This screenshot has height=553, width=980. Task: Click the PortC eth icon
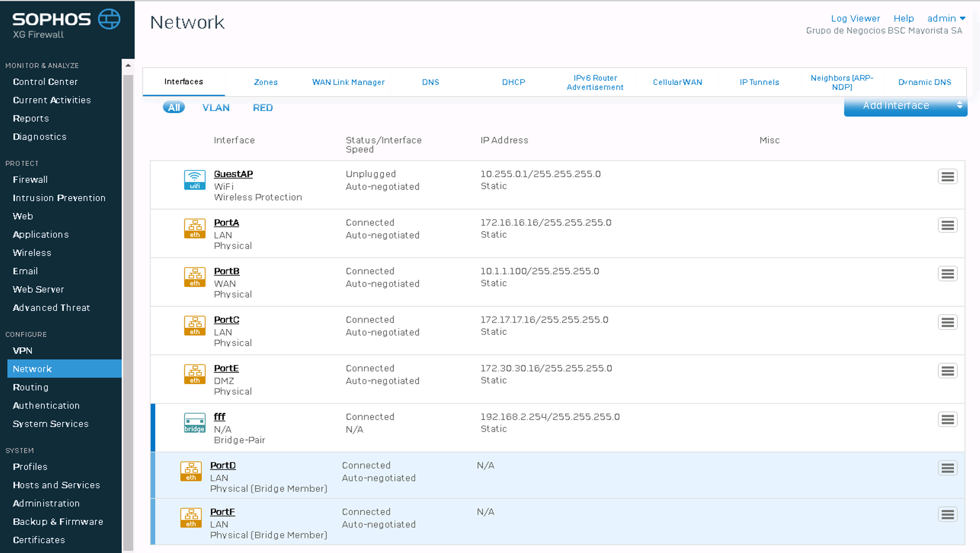click(x=195, y=326)
